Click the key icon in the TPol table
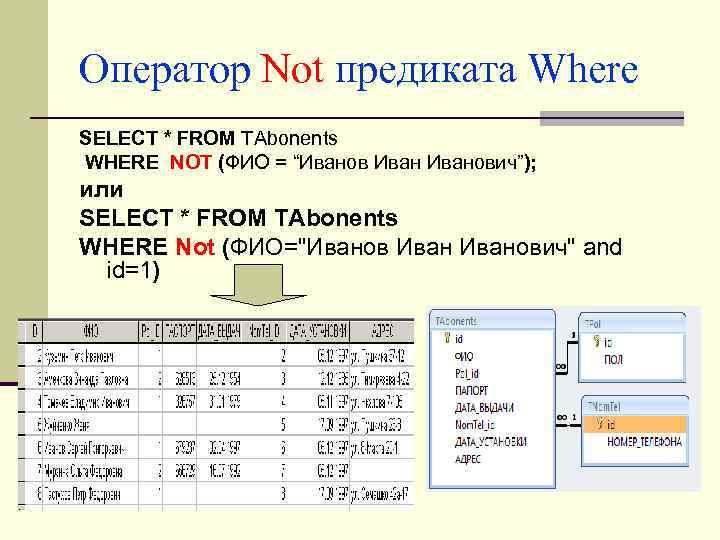This screenshot has width=720, height=540. click(x=596, y=341)
